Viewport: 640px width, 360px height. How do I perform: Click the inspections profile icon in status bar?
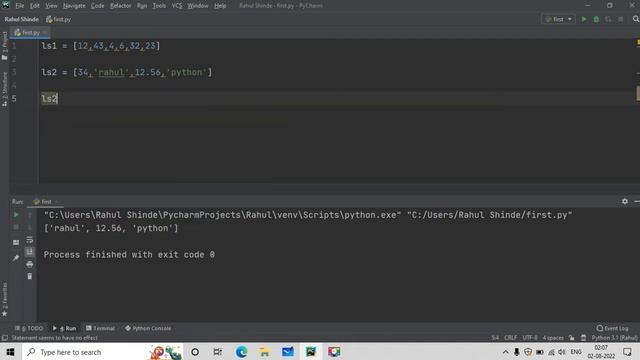point(583,338)
